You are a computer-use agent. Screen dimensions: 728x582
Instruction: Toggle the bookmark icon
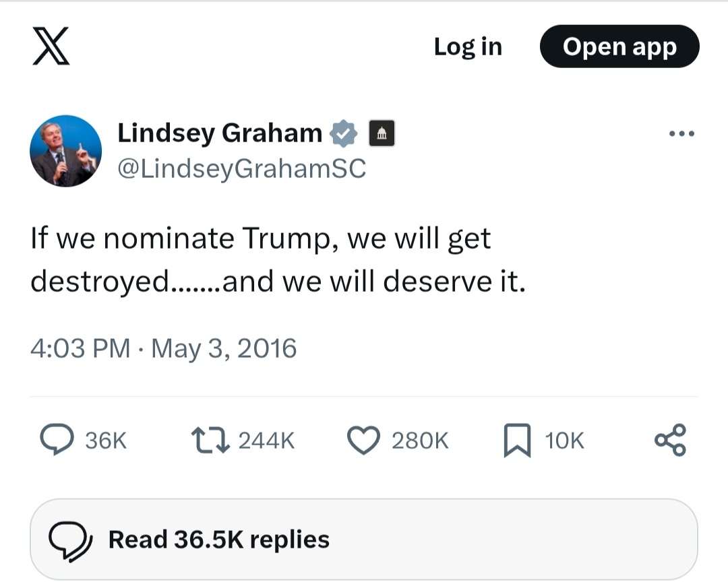click(516, 440)
